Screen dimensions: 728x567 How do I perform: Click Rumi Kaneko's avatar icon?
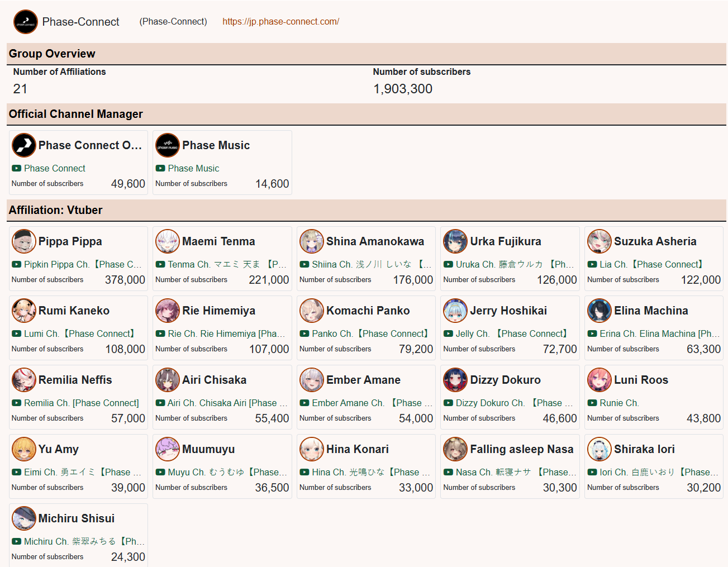[24, 311]
